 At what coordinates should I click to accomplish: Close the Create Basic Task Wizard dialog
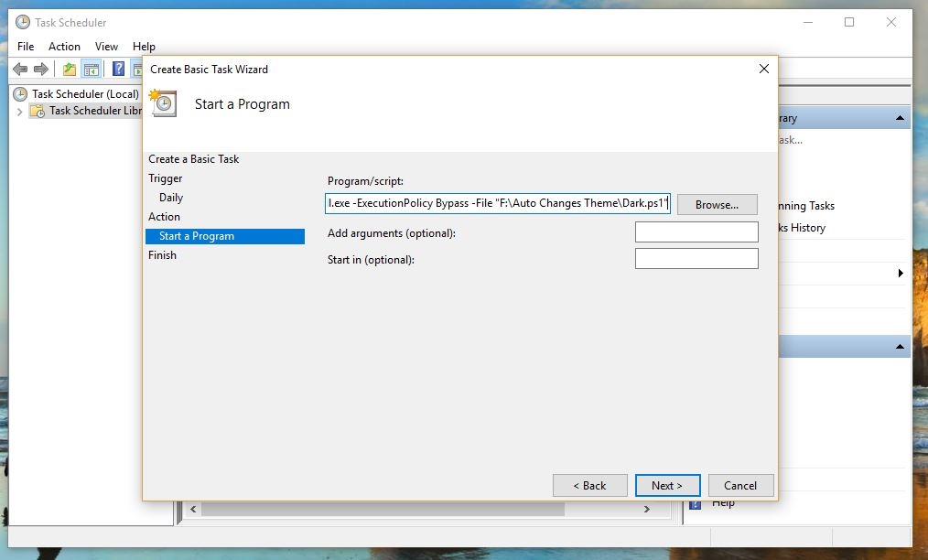(764, 69)
